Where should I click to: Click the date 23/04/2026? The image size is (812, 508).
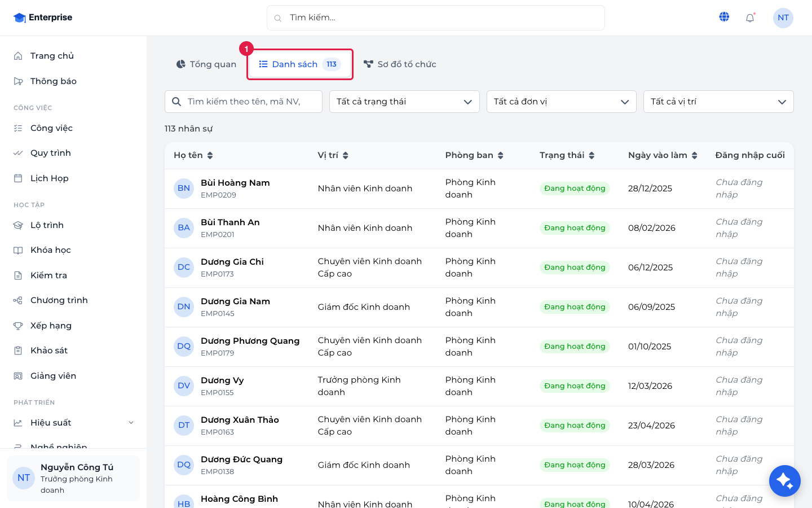pyautogui.click(x=651, y=426)
